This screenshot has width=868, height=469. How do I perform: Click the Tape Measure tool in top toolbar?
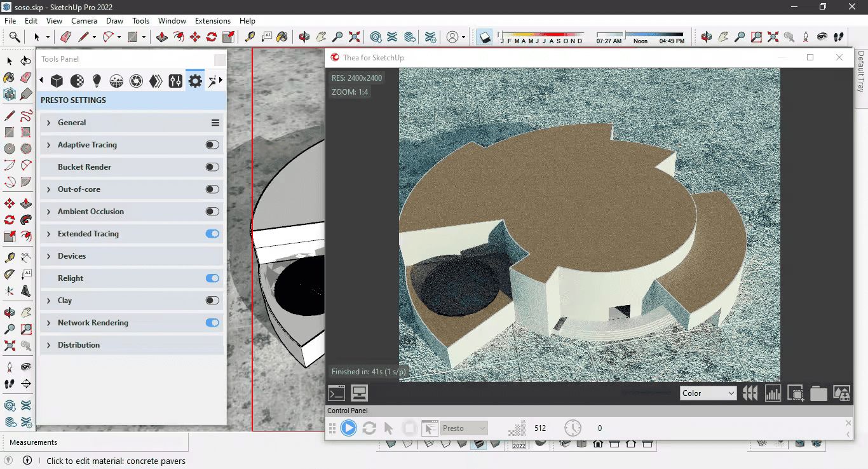pos(250,37)
